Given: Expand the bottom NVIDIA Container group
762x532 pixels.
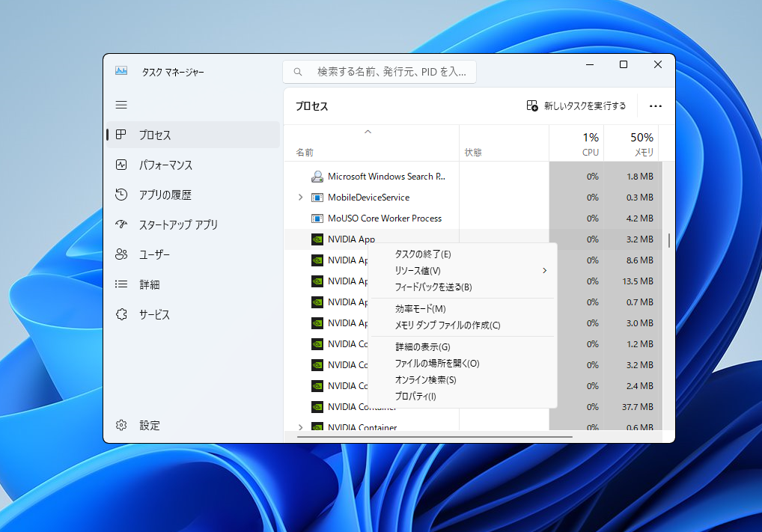Looking at the screenshot, I should [x=300, y=427].
